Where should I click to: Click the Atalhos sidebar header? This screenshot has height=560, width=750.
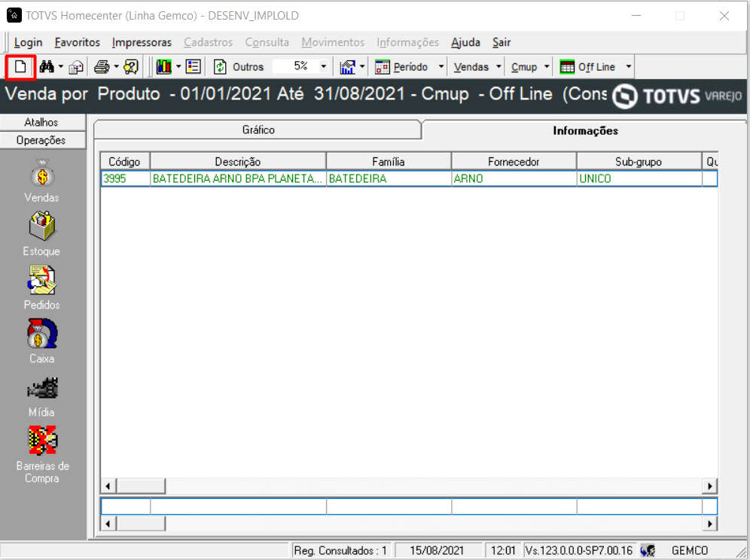(43, 122)
